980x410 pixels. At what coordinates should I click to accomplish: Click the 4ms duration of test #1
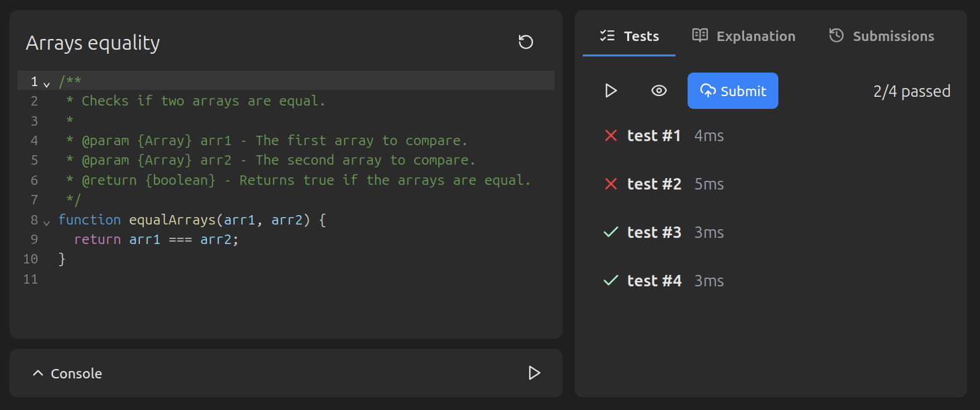(x=709, y=136)
